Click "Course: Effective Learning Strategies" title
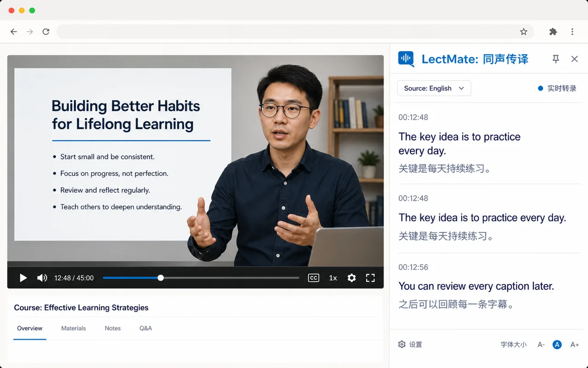The width and height of the screenshot is (588, 368). [81, 308]
